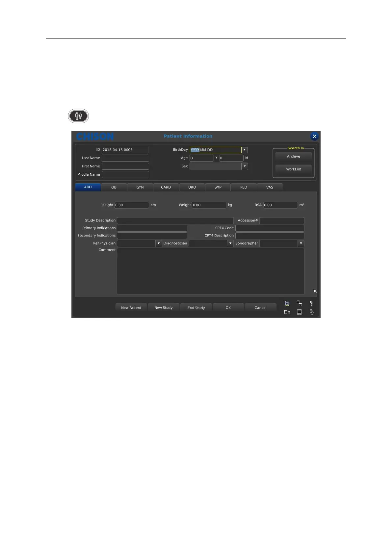Click the Age years field
The width and height of the screenshot is (392, 554).
click(201, 158)
